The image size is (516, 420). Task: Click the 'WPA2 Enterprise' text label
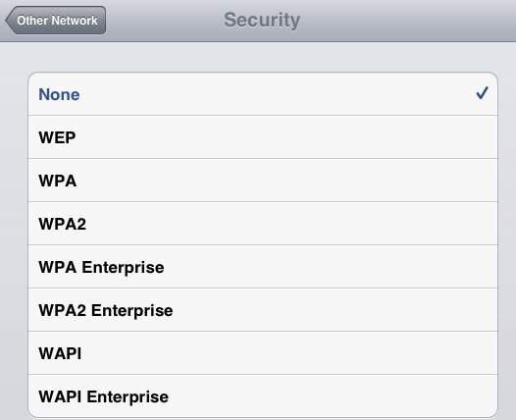pos(106,311)
